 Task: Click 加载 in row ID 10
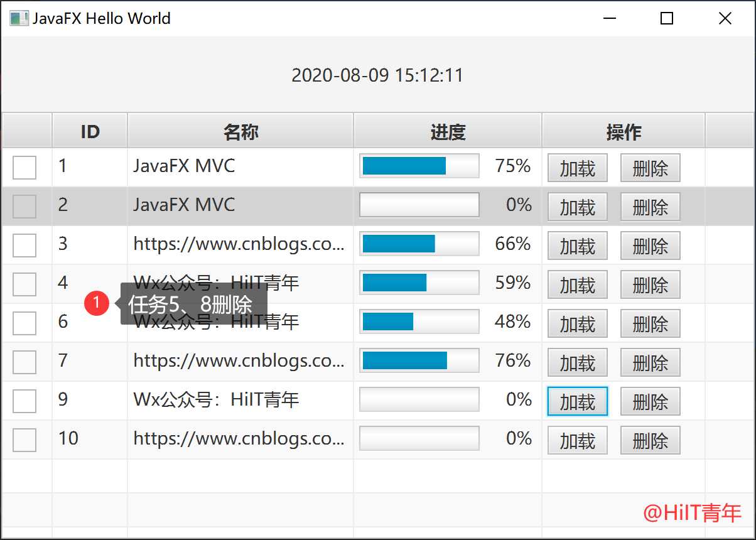pyautogui.click(x=578, y=440)
